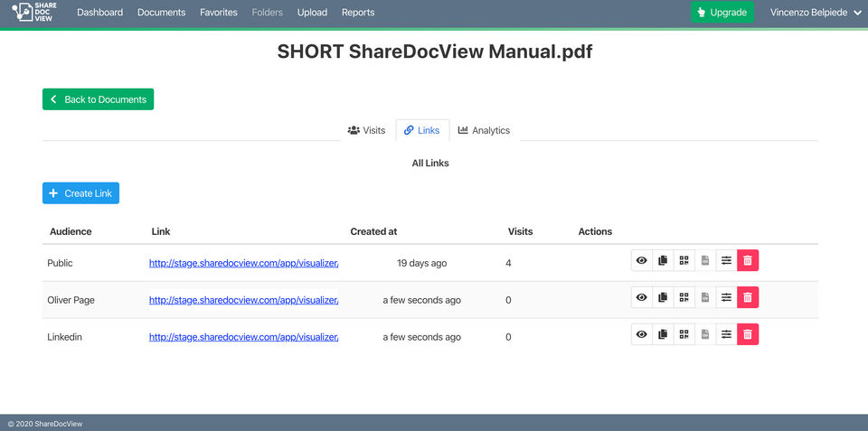Switch to the Visits tab

tap(367, 130)
